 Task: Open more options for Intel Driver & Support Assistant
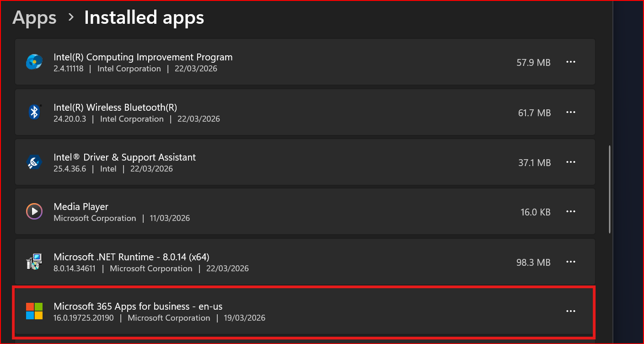coord(570,162)
